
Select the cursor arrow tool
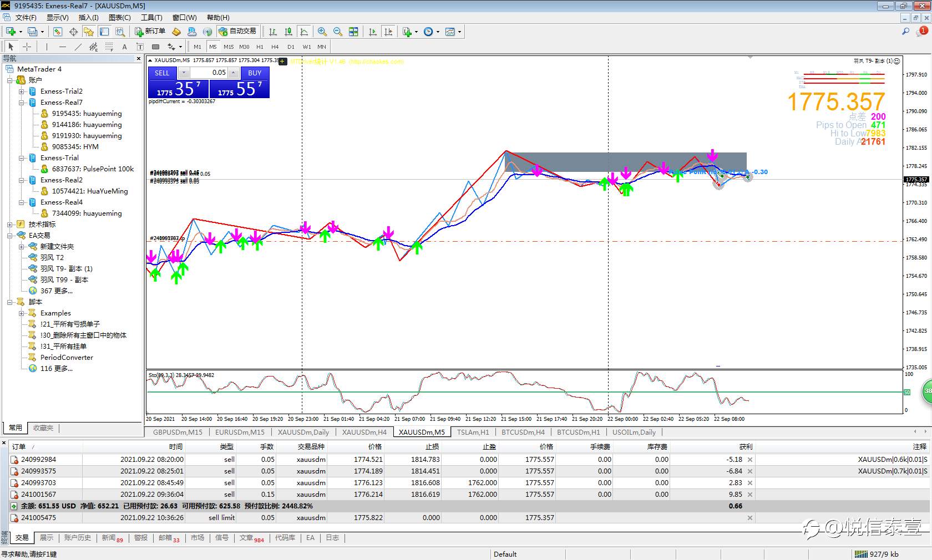click(x=11, y=47)
